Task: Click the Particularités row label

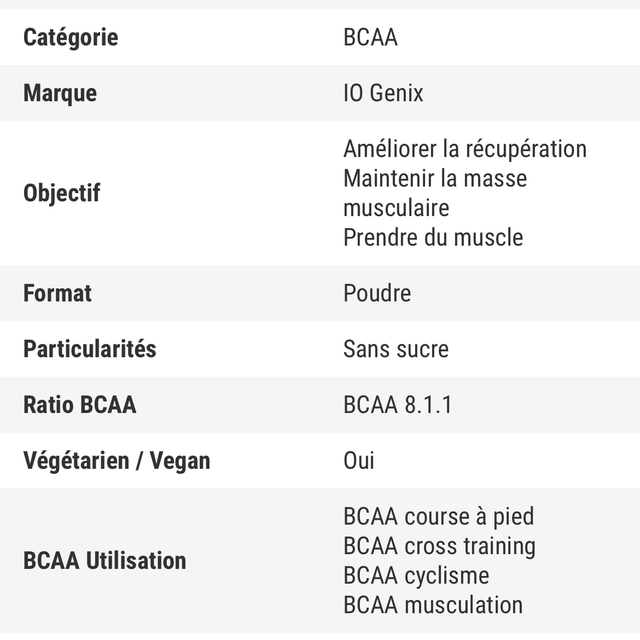Action: pos(90,349)
